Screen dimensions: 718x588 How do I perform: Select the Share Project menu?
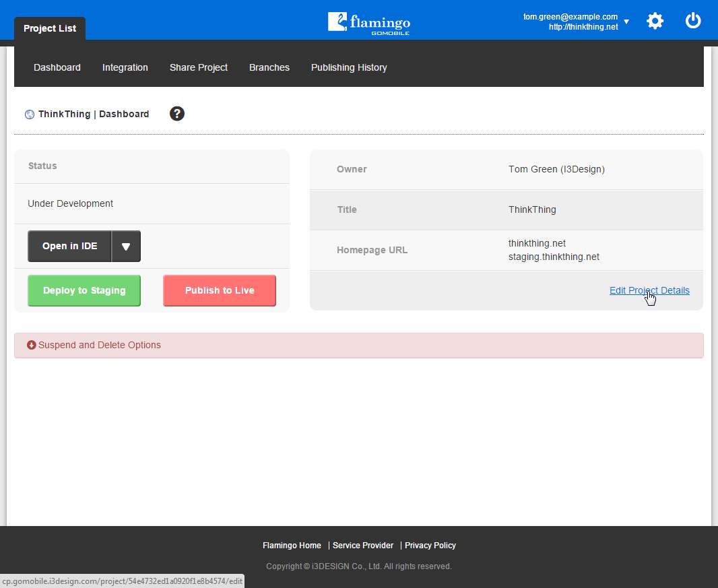tap(199, 67)
